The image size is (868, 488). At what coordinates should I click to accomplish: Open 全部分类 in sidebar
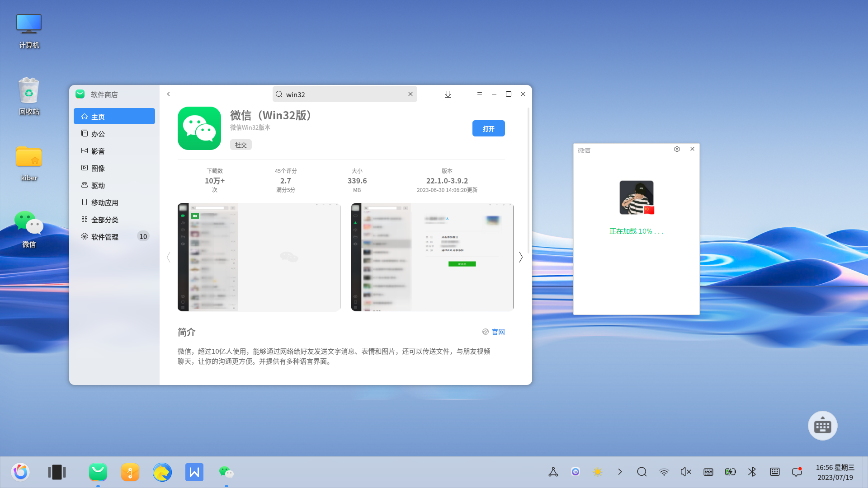coord(114,219)
